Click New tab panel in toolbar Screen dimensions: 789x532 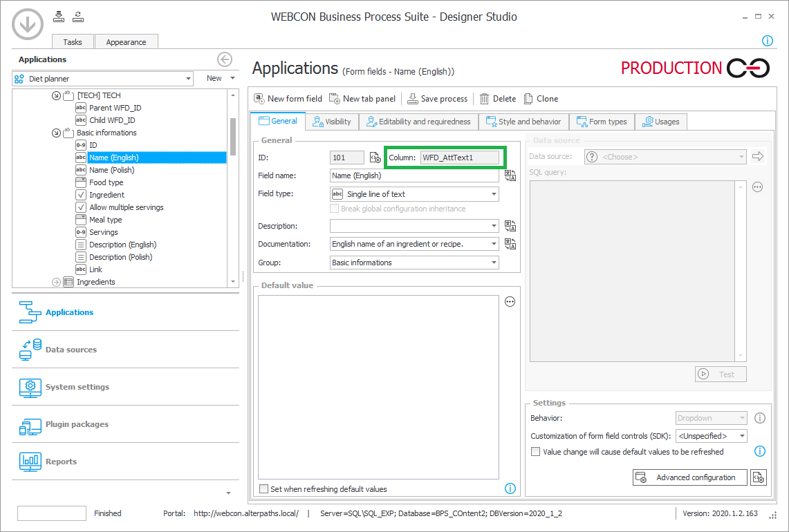(x=362, y=99)
